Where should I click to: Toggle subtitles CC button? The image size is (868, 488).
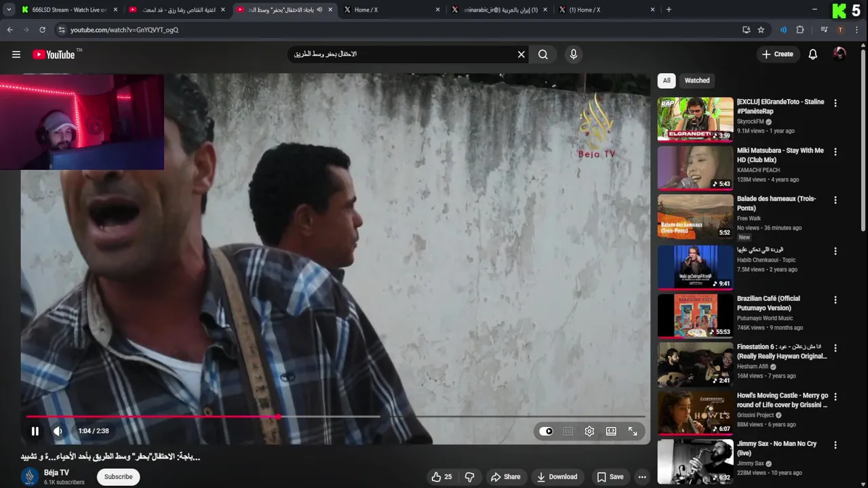(568, 431)
